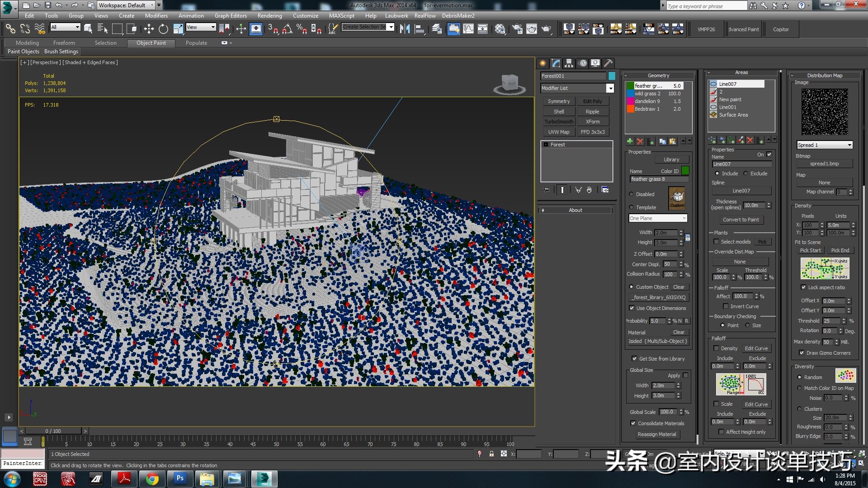
Task: Uncheck Use Object Dimensions
Action: click(x=632, y=308)
